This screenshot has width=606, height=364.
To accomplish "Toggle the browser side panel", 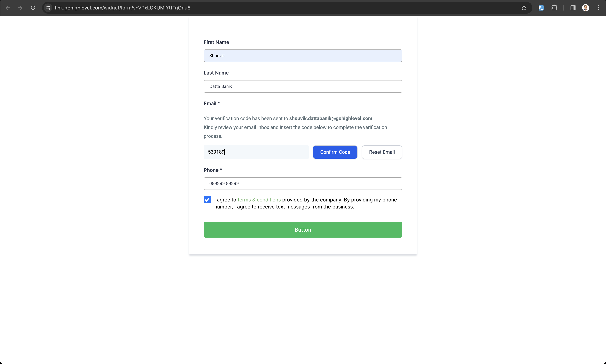I will click(573, 8).
